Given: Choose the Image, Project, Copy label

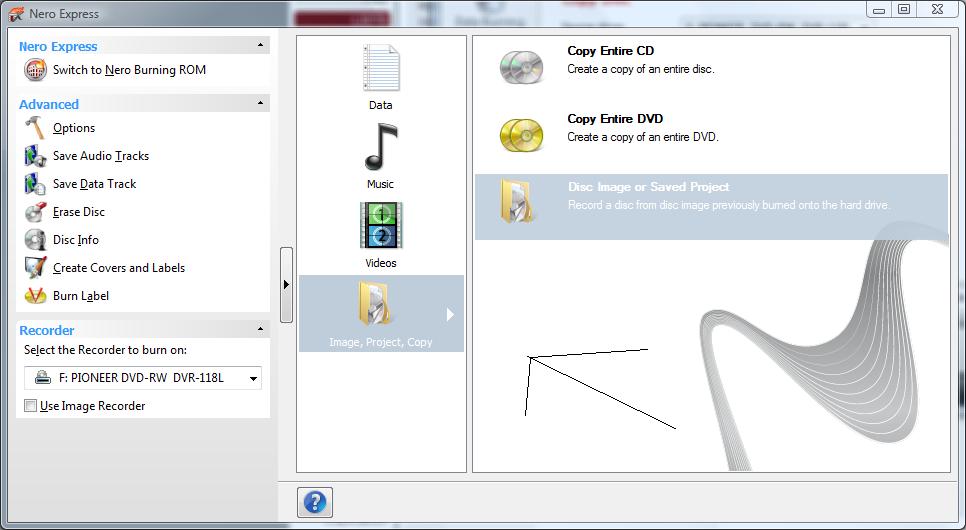Looking at the screenshot, I should [x=381, y=342].
